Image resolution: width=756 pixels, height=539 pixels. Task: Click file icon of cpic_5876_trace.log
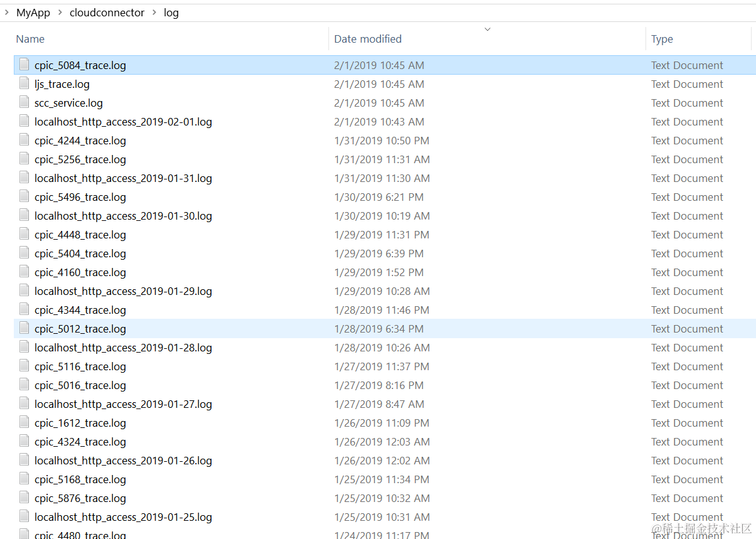pyautogui.click(x=24, y=498)
